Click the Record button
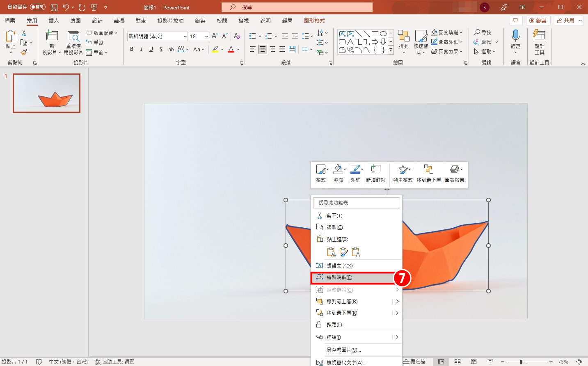The image size is (588, 366). (538, 21)
